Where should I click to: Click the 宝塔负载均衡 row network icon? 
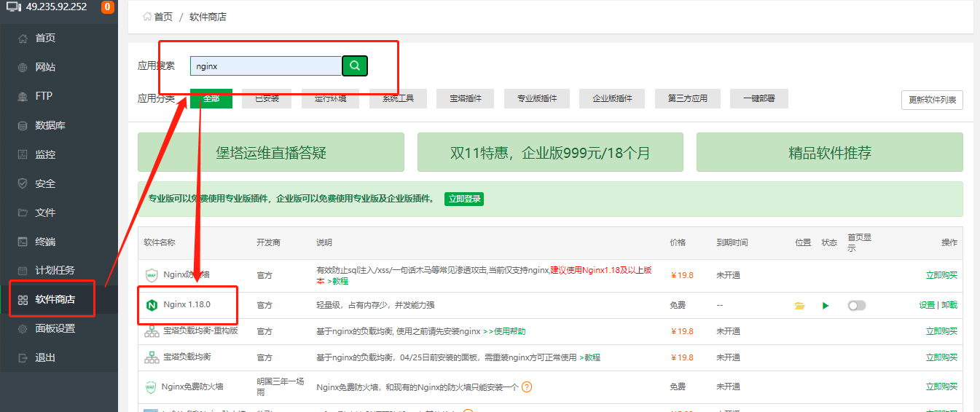(152, 357)
